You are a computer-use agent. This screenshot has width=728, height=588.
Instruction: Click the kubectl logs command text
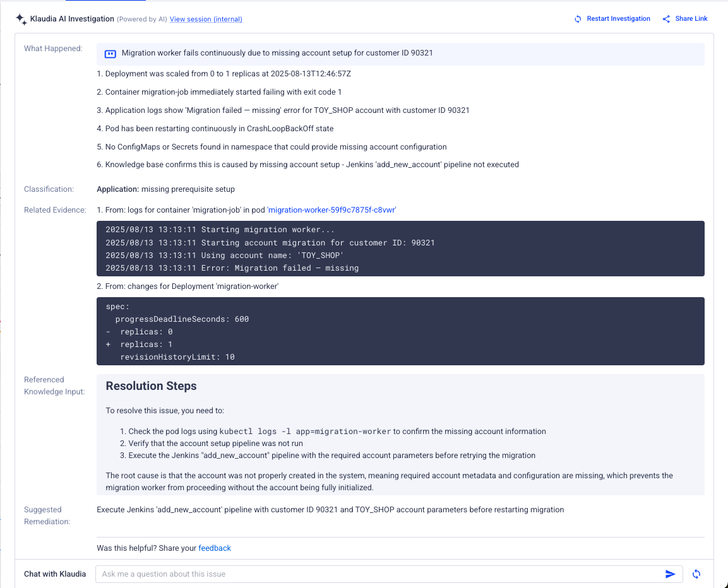coord(305,432)
